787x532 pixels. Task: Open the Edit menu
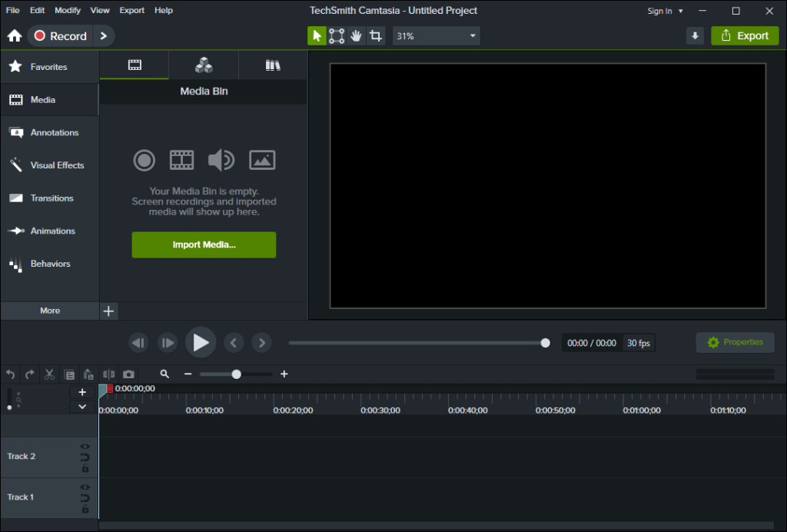click(x=37, y=10)
